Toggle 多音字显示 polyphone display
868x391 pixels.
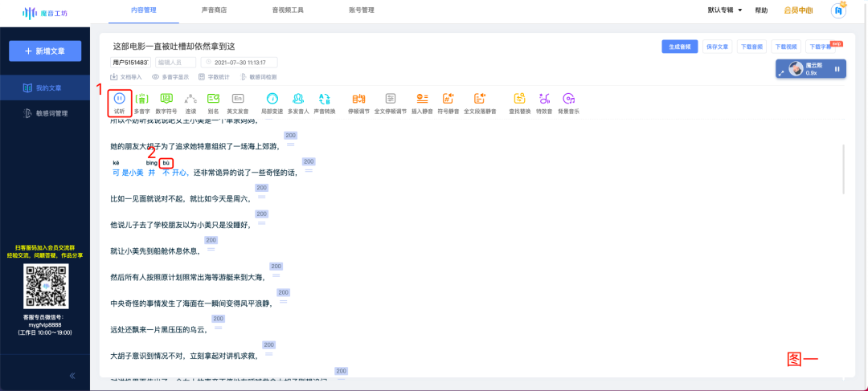[170, 77]
